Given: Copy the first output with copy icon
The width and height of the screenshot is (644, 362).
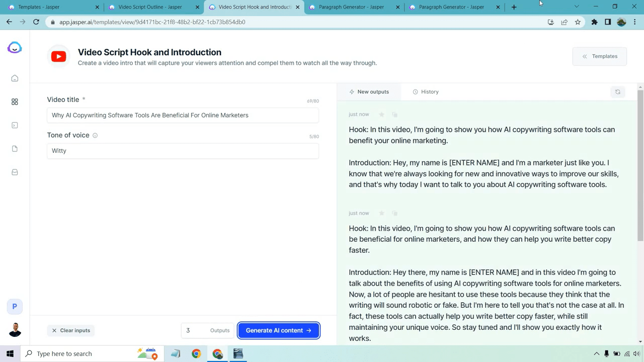Looking at the screenshot, I should [x=394, y=115].
